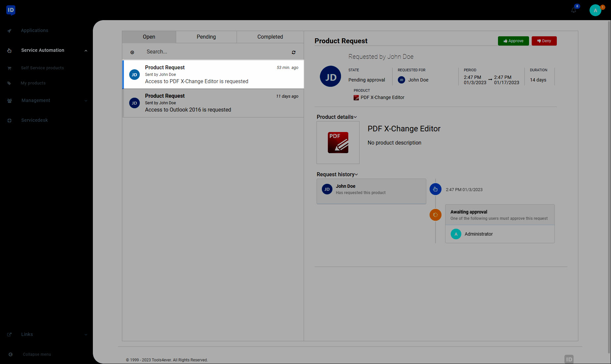Deny the product request

[544, 41]
